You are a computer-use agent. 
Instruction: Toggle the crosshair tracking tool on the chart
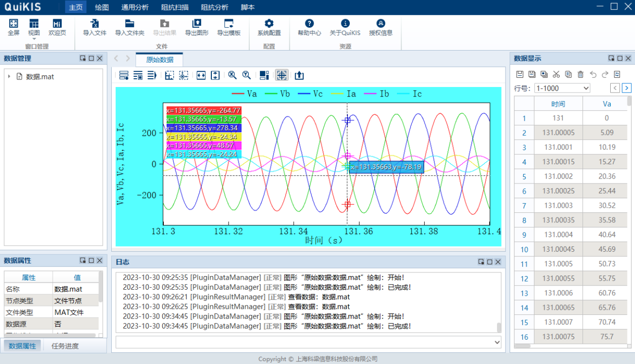(x=282, y=75)
